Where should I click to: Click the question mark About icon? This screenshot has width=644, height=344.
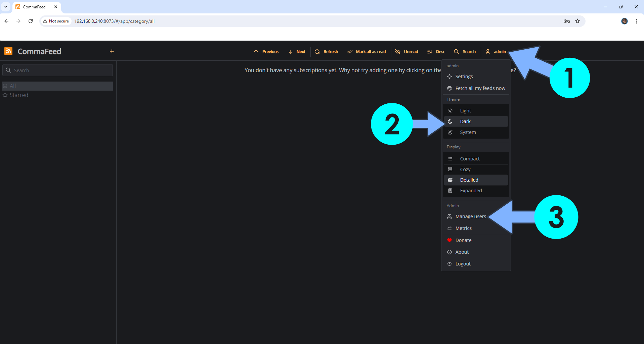[x=449, y=252]
